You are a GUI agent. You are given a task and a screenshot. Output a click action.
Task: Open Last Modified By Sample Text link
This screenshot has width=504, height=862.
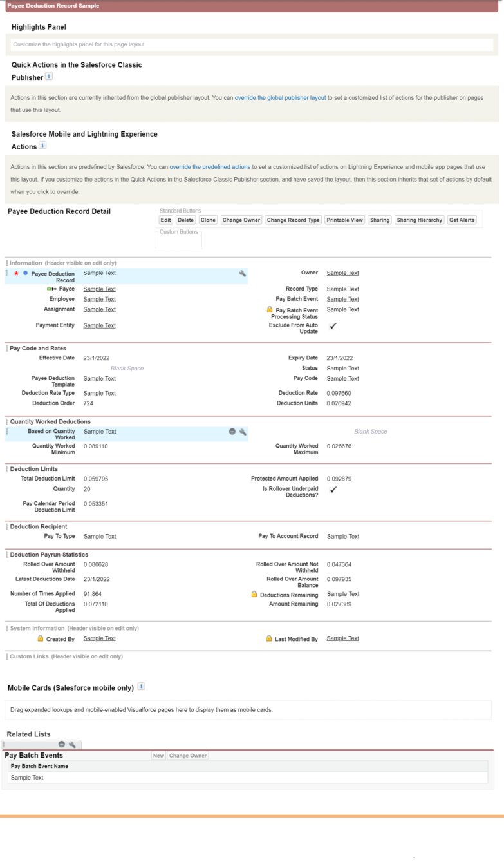tap(342, 638)
